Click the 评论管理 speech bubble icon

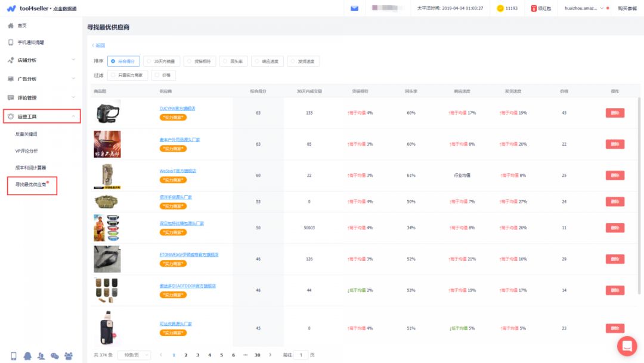pos(11,97)
